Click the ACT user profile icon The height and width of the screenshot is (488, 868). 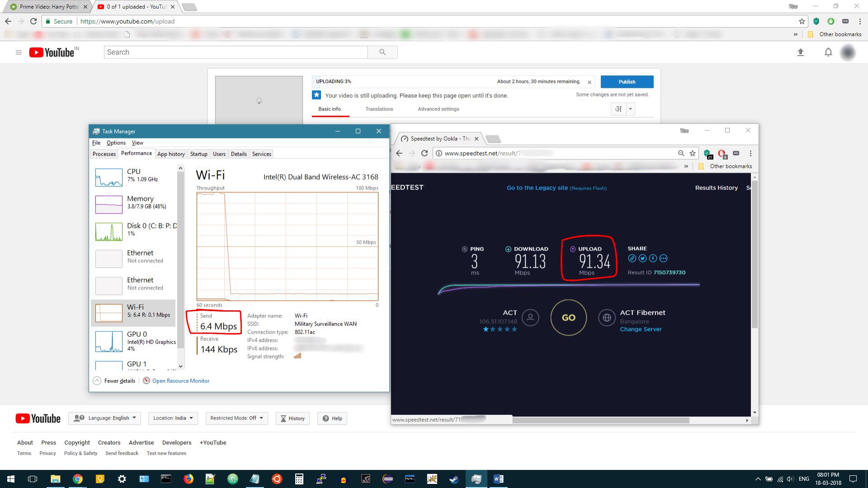click(x=531, y=317)
